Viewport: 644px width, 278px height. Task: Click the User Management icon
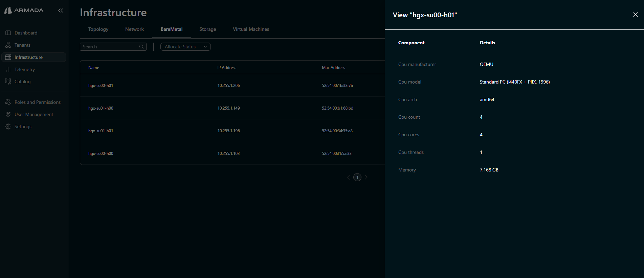click(8, 114)
